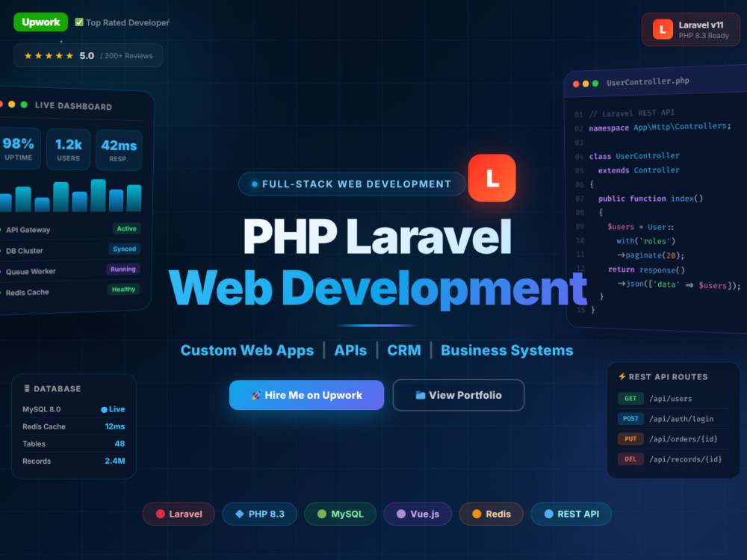Select the MySQL tech tag
The width and height of the screenshot is (747, 560).
click(x=340, y=514)
